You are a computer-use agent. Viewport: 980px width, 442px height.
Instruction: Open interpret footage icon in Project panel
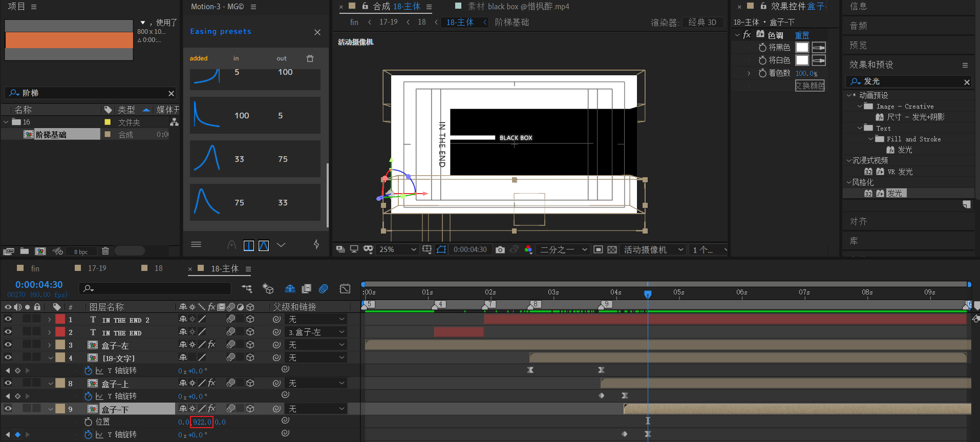click(8, 251)
